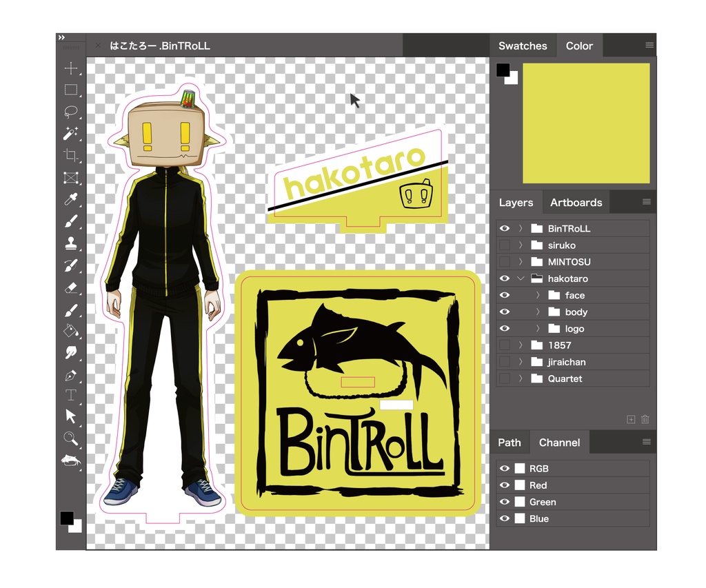The height and width of the screenshot is (588, 706).
Task: Switch to the Artboards tab
Action: click(x=576, y=202)
